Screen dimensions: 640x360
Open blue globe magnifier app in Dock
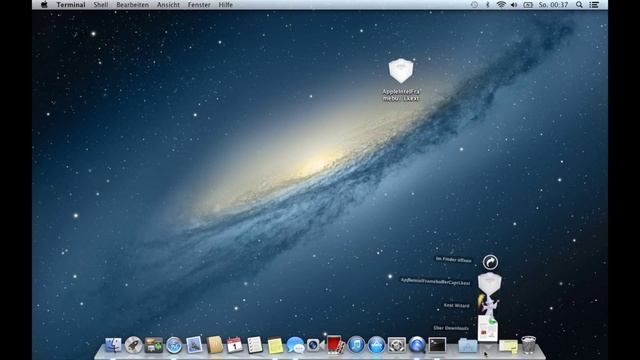pyautogui.click(x=417, y=345)
